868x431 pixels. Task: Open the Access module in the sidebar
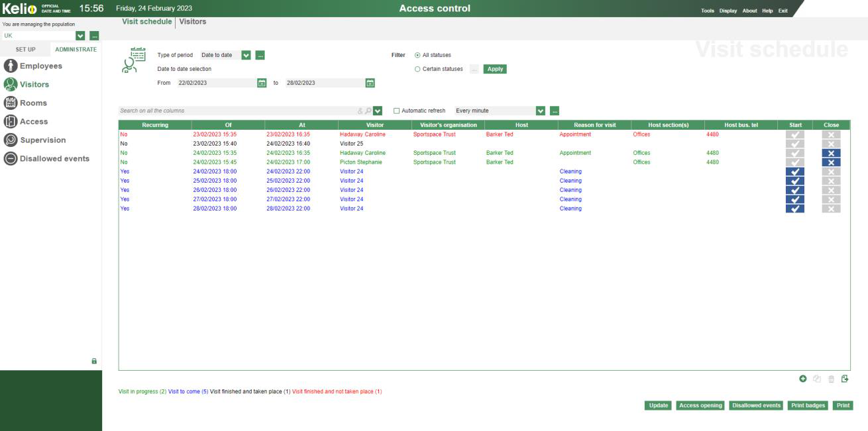26,122
